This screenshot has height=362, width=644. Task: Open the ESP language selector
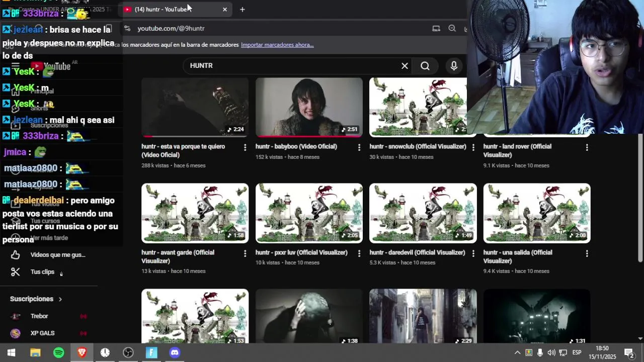[x=577, y=353]
